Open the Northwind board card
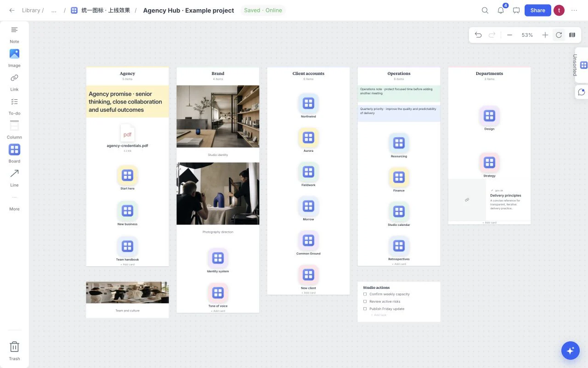 coord(308,105)
